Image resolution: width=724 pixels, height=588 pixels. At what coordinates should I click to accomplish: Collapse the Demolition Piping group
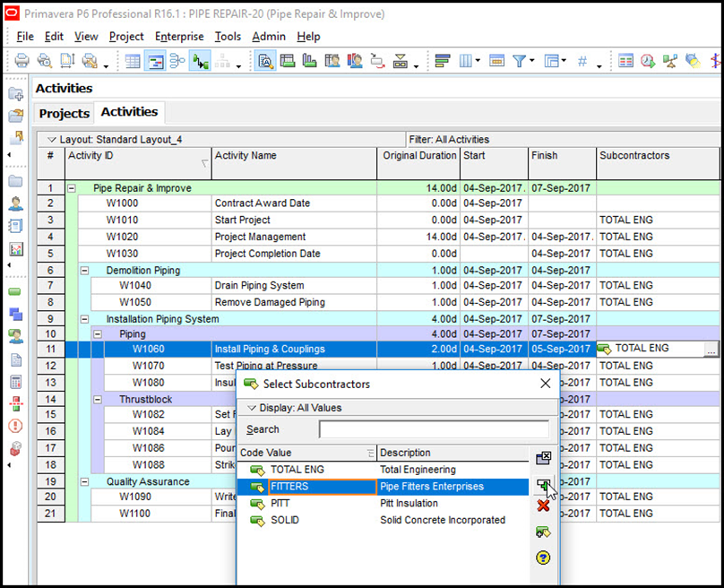tap(85, 270)
